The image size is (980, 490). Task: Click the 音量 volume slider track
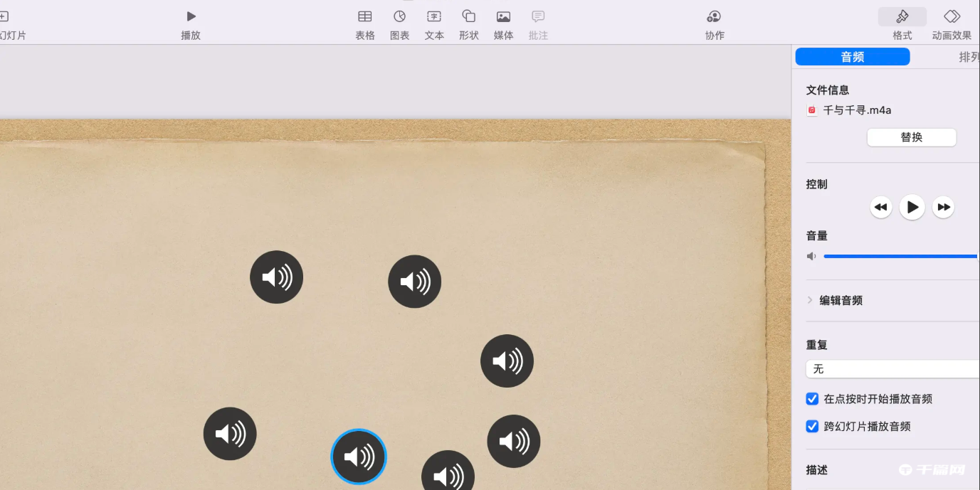click(900, 256)
